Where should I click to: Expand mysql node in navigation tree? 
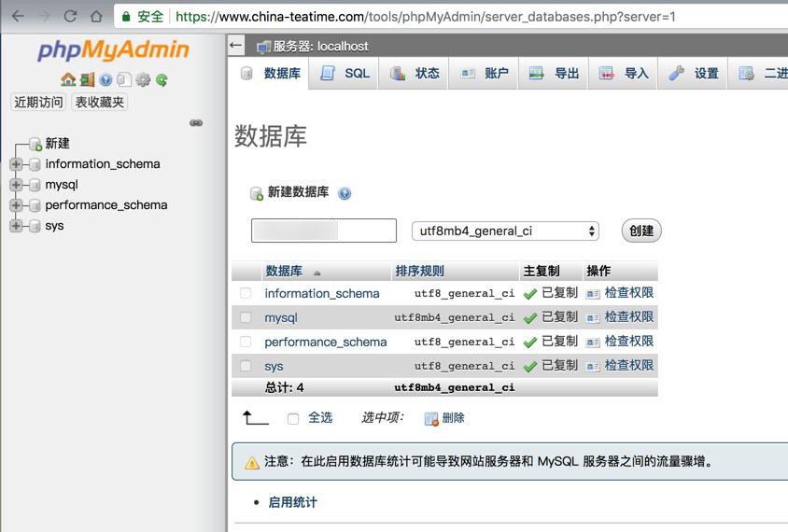(16, 185)
